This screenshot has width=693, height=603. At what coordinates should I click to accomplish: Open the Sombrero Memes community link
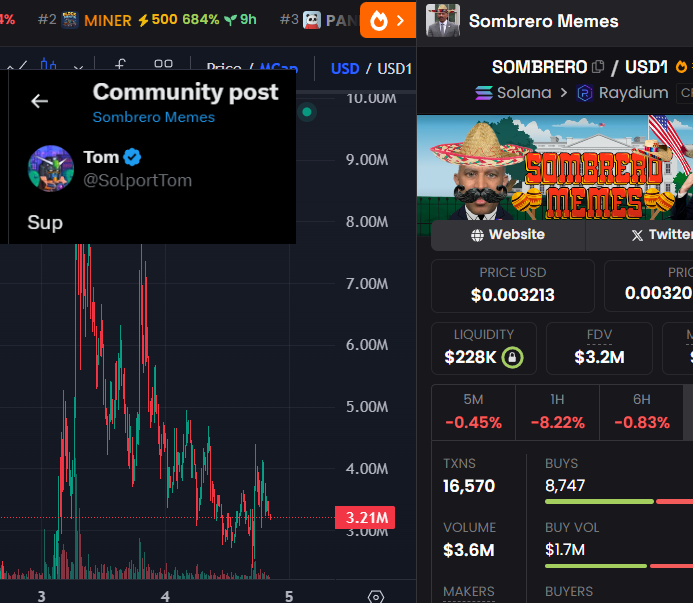tap(153, 117)
